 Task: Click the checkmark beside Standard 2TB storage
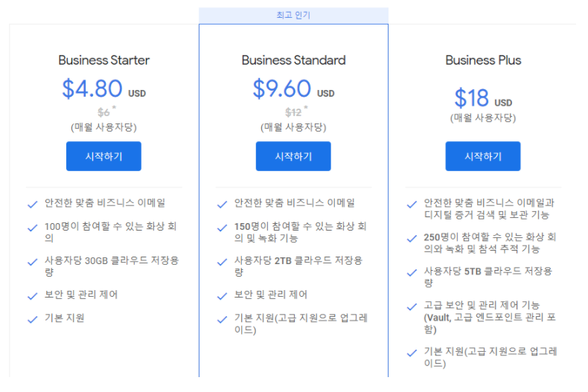click(222, 262)
